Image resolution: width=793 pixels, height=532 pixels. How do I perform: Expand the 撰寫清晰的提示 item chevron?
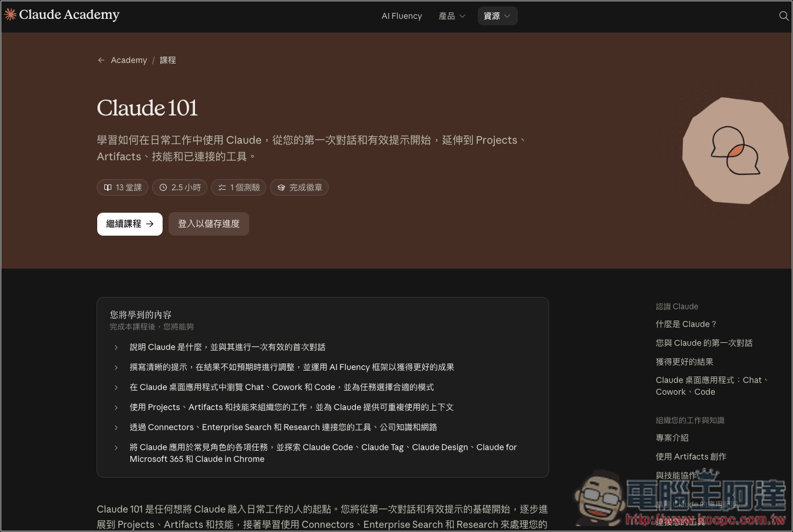point(116,368)
